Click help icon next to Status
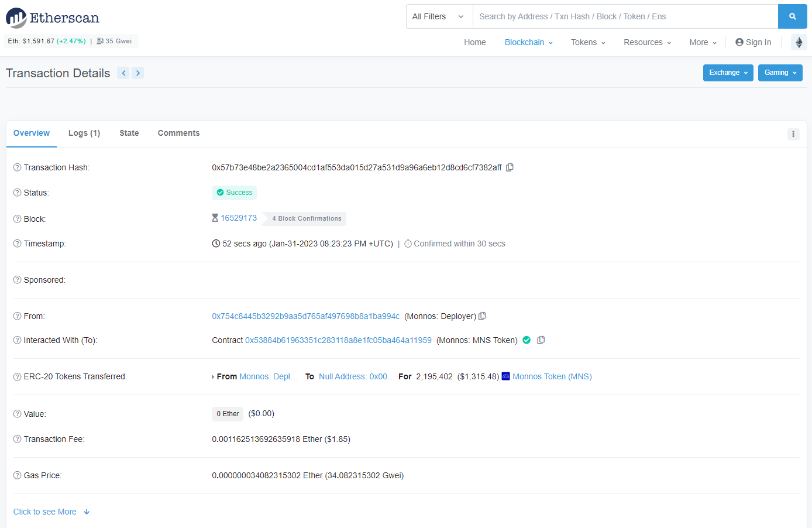 point(17,193)
